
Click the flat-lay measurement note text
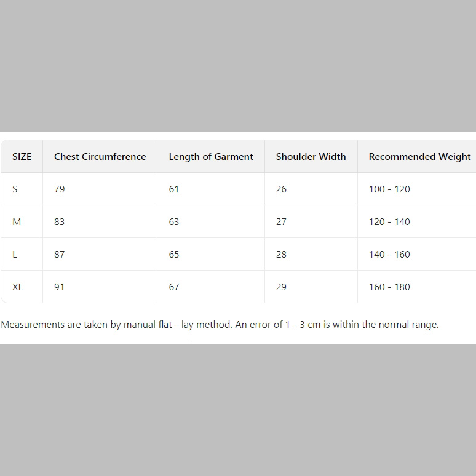[220, 325]
